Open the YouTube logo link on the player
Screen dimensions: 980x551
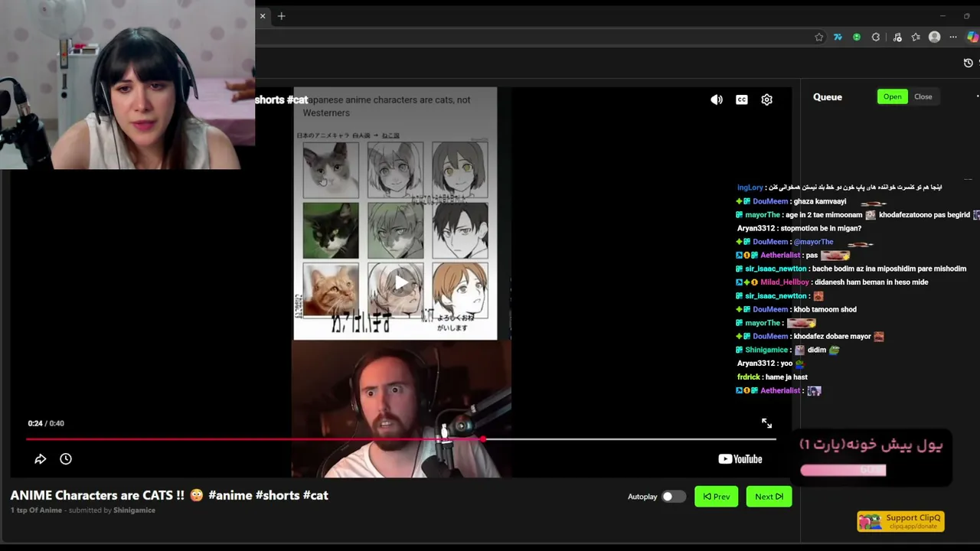pyautogui.click(x=740, y=459)
